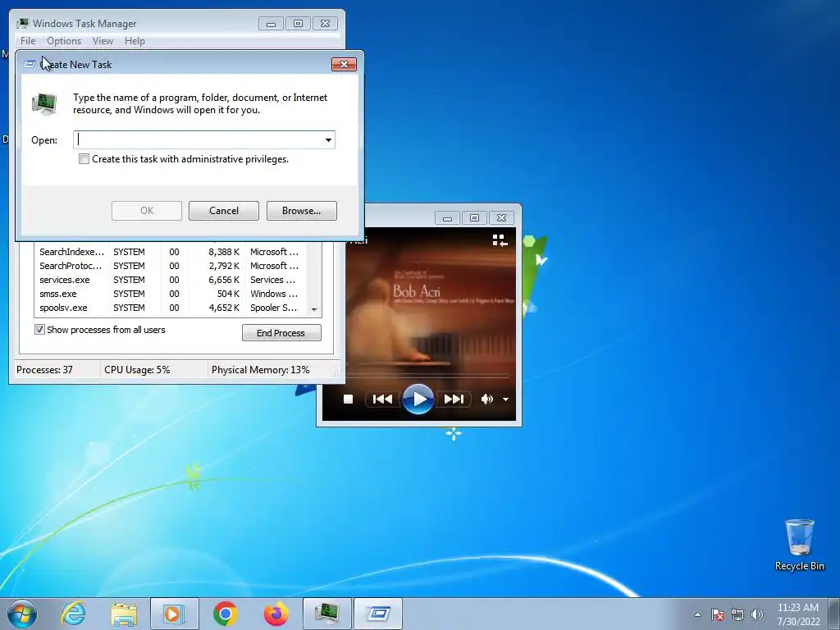Click the Task Manager title bar icon
Viewport: 840px width, 630px height.
tap(22, 23)
